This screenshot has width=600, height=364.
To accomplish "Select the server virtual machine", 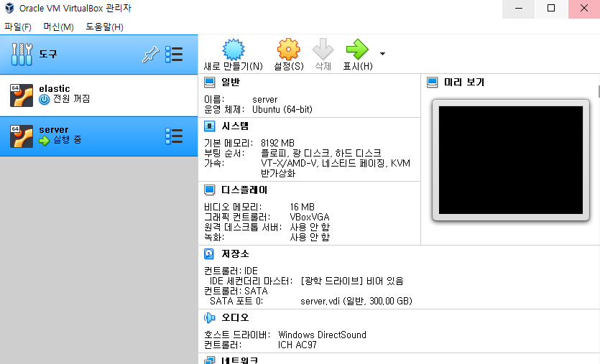I will 98,136.
